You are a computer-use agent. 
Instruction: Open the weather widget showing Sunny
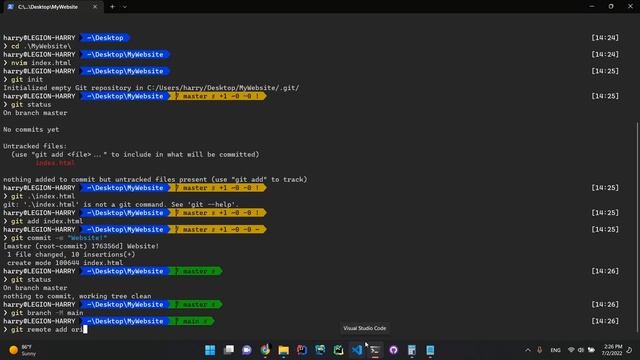click(x=23, y=350)
